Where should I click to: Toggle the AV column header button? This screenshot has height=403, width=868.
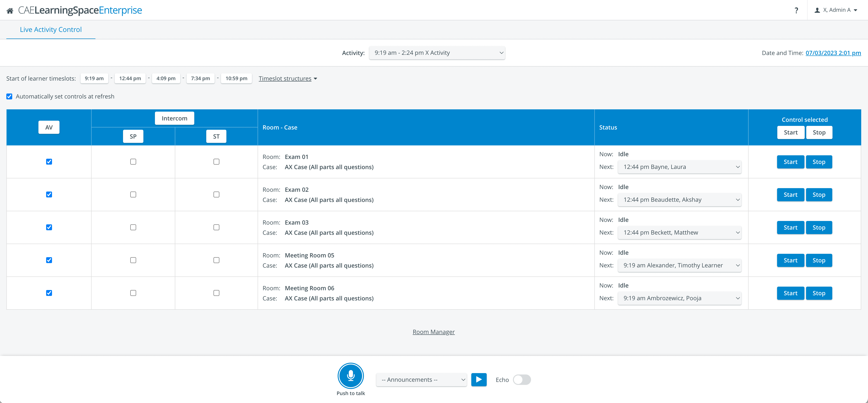click(49, 127)
